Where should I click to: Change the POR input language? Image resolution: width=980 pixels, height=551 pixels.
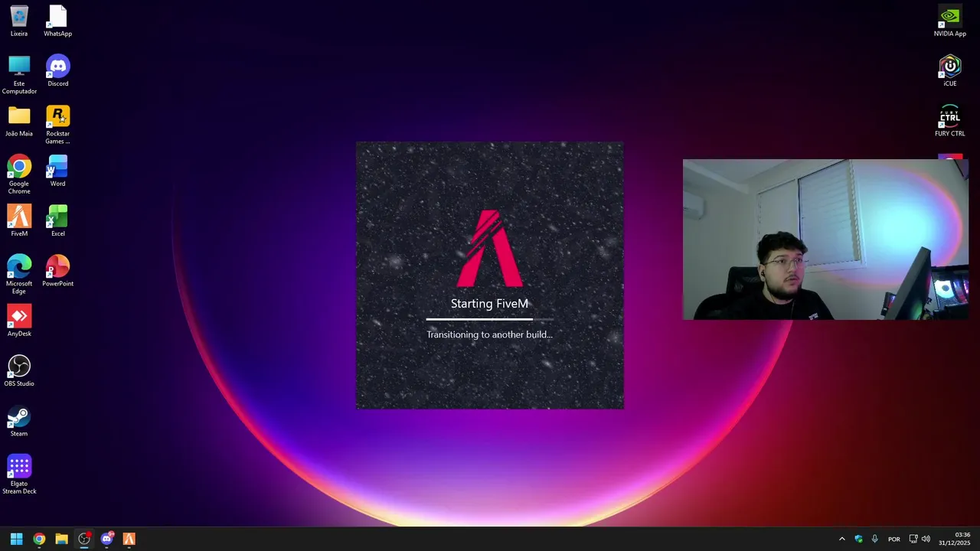click(x=893, y=539)
